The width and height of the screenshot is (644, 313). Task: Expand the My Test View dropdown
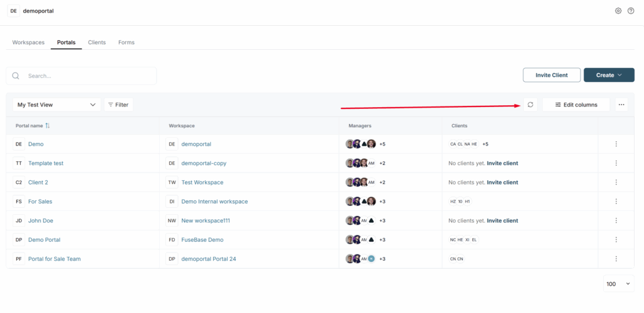[57, 105]
